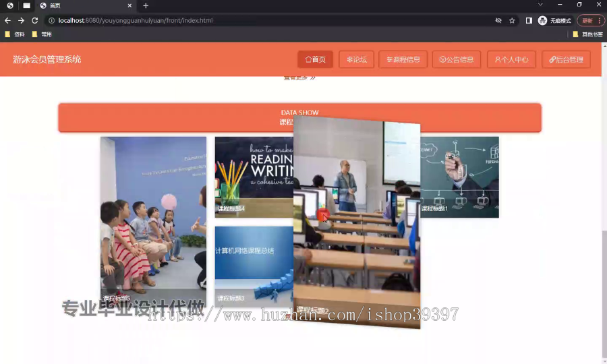Click the address bar URL field
This screenshot has width=607, height=364.
click(271, 20)
